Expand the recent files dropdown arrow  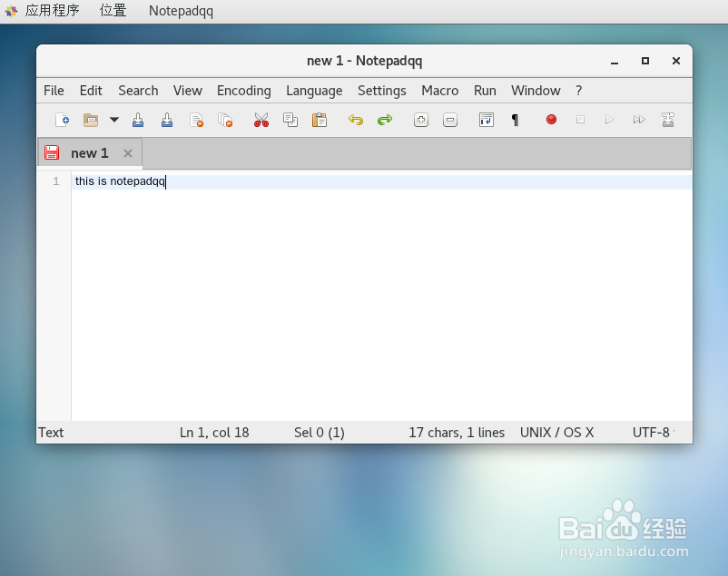[x=114, y=120]
